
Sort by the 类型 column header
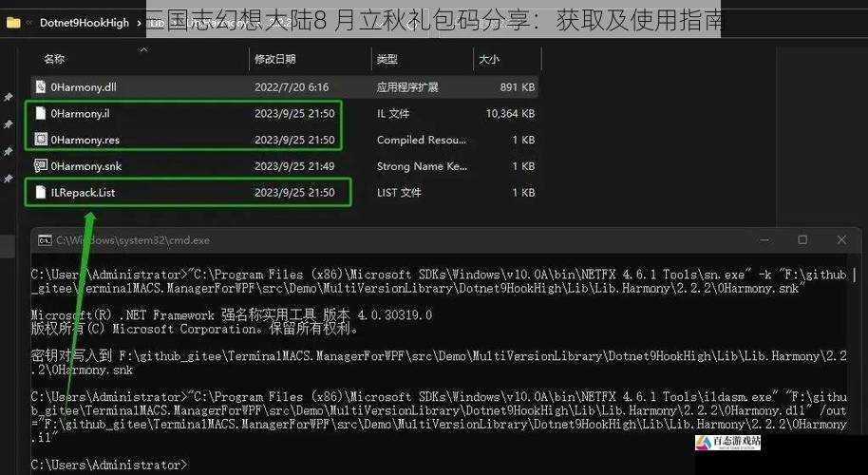pyautogui.click(x=387, y=59)
